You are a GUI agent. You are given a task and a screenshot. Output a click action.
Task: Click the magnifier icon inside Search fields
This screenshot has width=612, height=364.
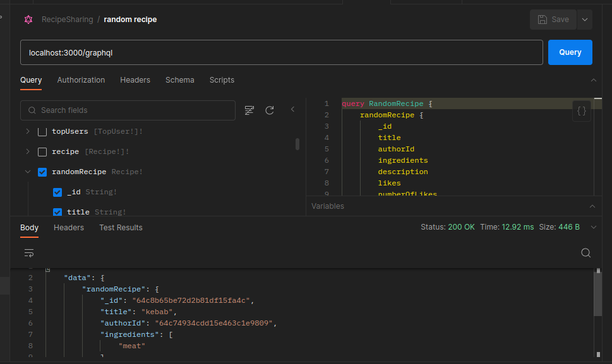click(x=32, y=110)
